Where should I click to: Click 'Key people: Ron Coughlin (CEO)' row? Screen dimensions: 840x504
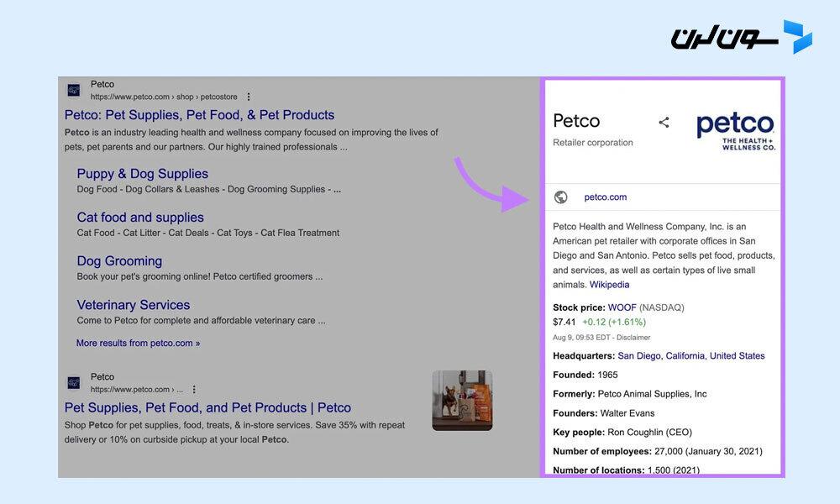pos(622,433)
